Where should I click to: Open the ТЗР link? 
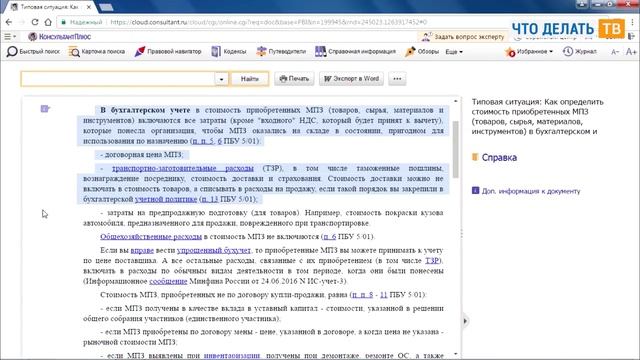[432, 260]
